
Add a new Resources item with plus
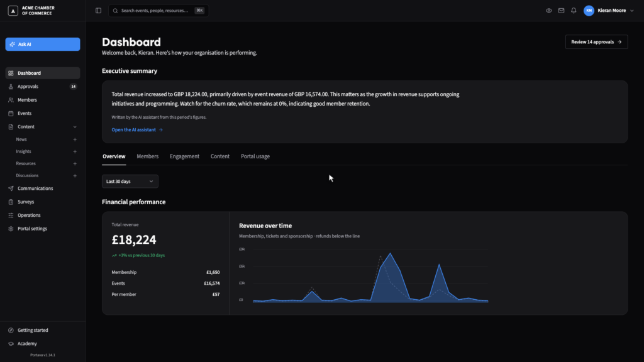click(75, 164)
